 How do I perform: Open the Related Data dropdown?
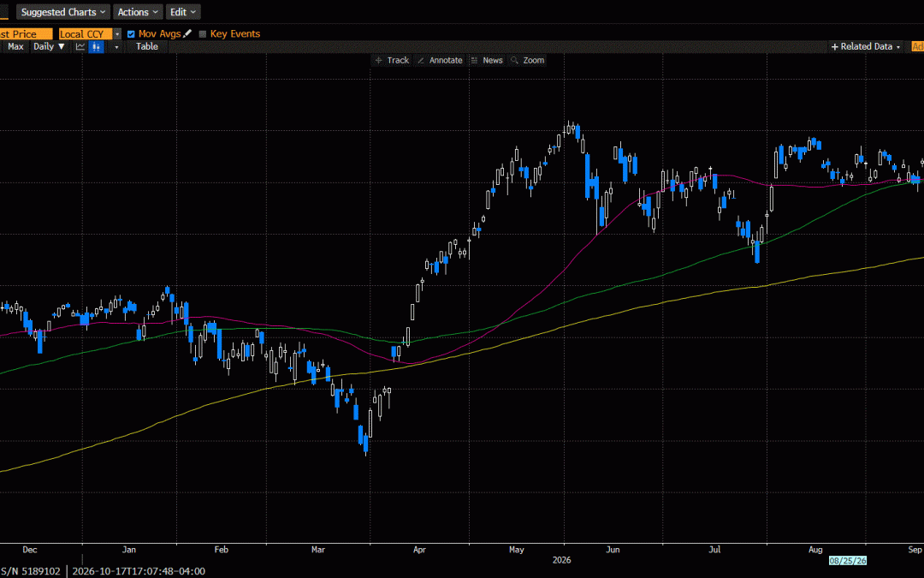click(866, 46)
